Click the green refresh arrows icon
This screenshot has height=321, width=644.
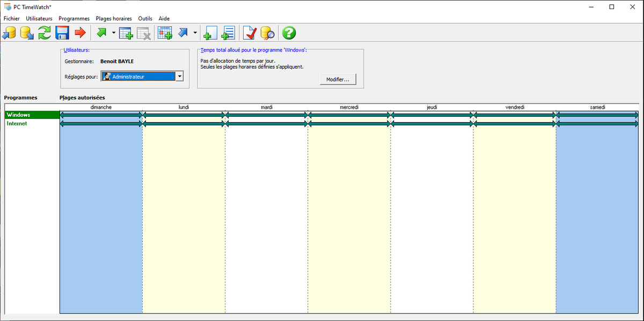(45, 33)
